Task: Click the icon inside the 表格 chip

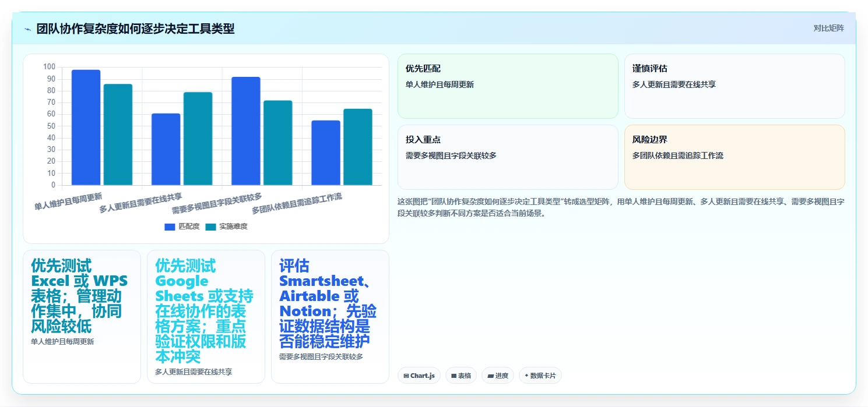Action: point(454,376)
